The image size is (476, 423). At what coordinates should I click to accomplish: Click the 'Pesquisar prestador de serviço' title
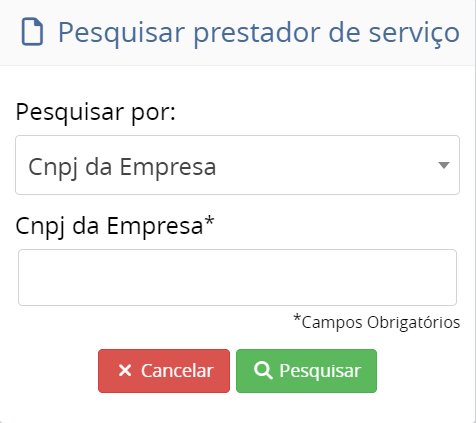(259, 33)
